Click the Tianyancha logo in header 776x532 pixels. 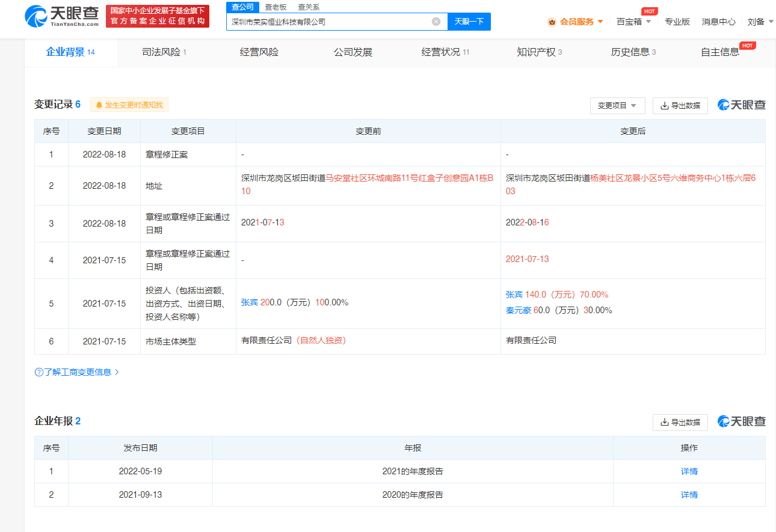pyautogui.click(x=62, y=16)
